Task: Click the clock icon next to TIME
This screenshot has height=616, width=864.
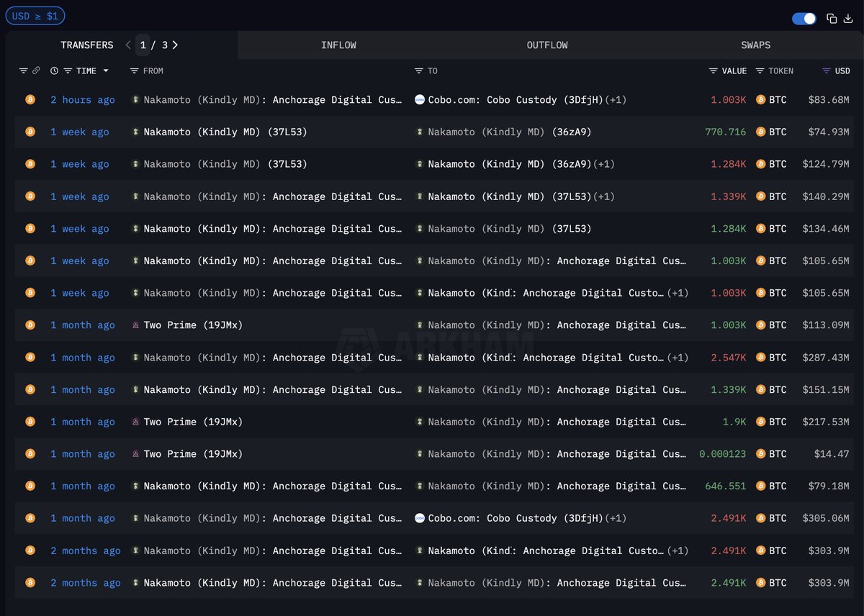Action: pos(54,71)
